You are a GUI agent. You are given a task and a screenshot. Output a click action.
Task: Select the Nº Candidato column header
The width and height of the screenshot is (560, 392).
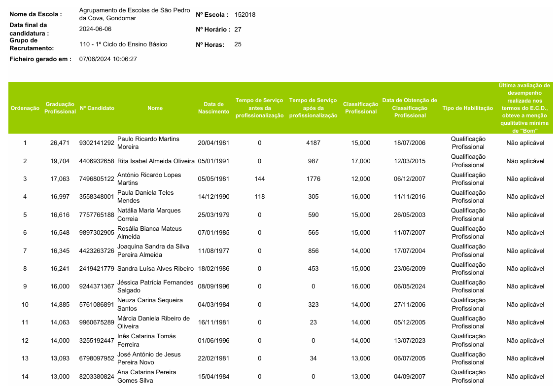pyautogui.click(x=97, y=108)
